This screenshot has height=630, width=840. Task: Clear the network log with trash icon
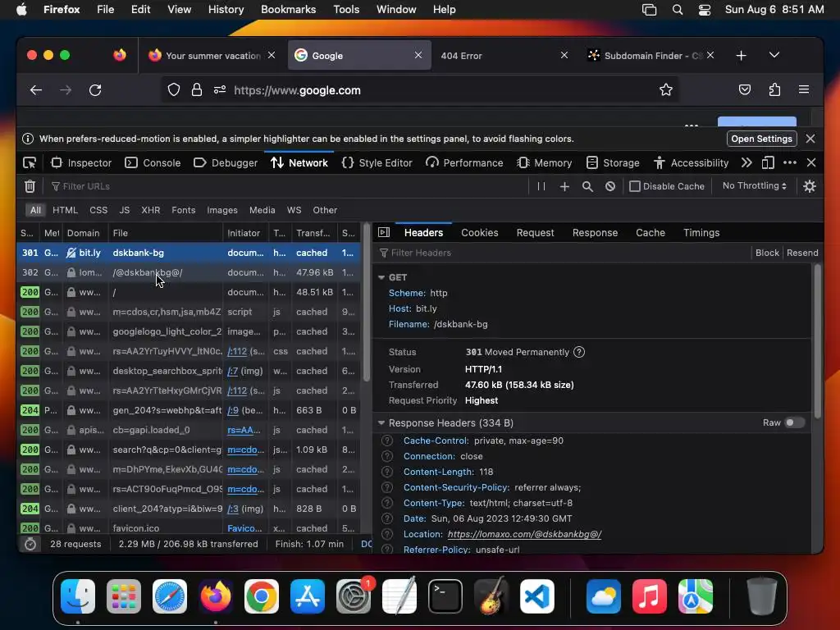pos(30,186)
